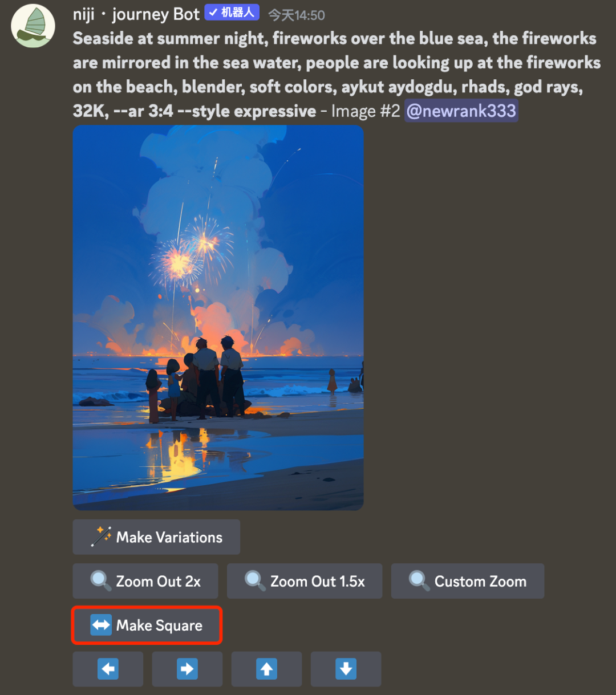
Task: Pan the image left with the left arrow
Action: (108, 669)
